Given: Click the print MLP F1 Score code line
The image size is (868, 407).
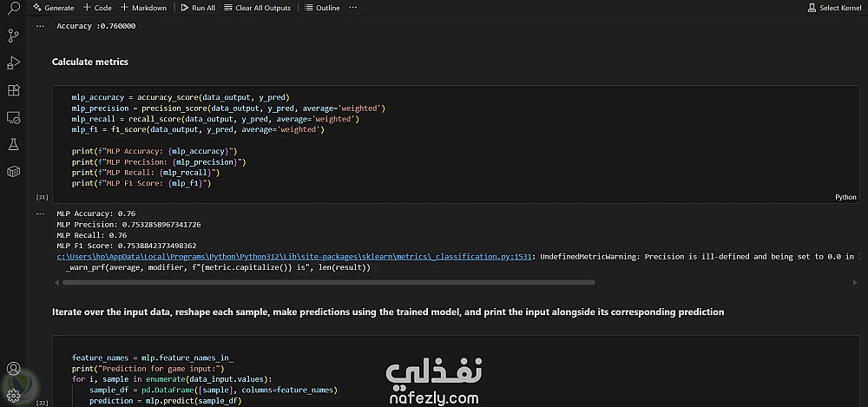Looking at the screenshot, I should tap(141, 183).
